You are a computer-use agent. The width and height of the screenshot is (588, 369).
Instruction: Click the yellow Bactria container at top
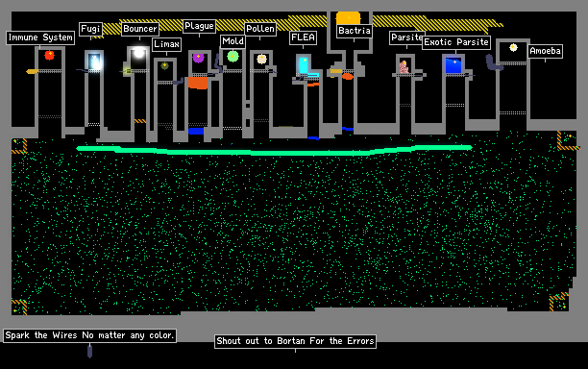coord(349,17)
